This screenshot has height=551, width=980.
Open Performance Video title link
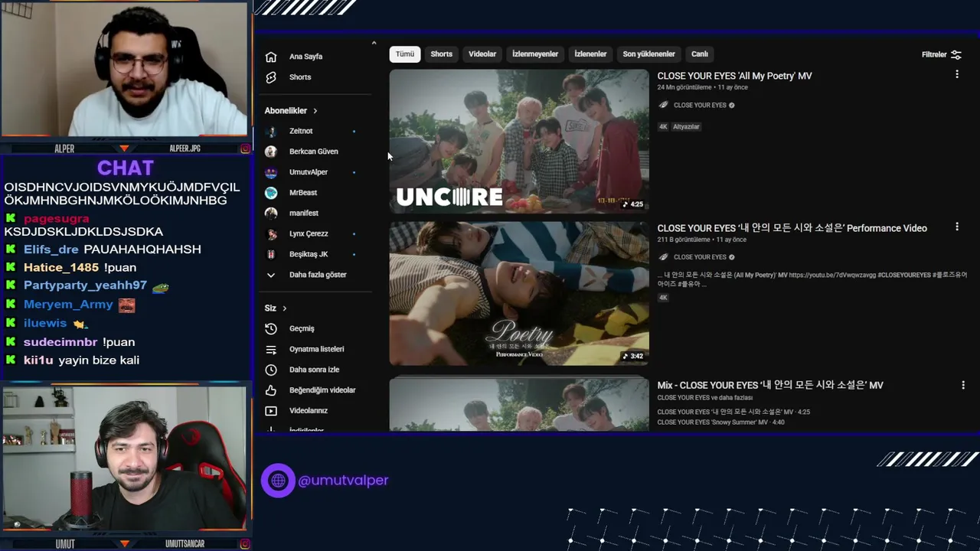pyautogui.click(x=792, y=228)
